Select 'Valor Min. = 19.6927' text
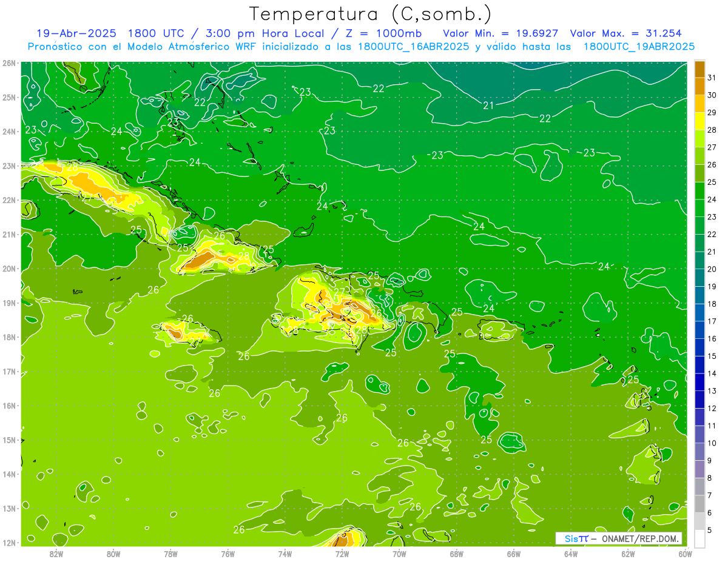Viewport: 728px width, 562px height. 500,33
